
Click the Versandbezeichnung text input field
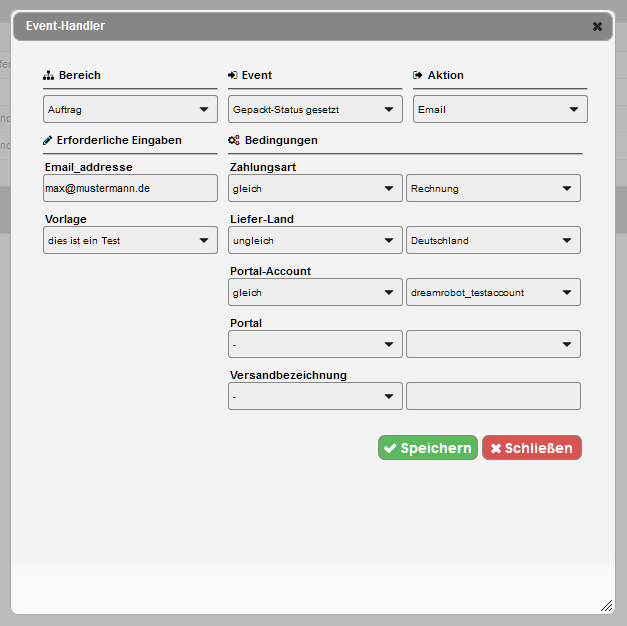coord(493,396)
